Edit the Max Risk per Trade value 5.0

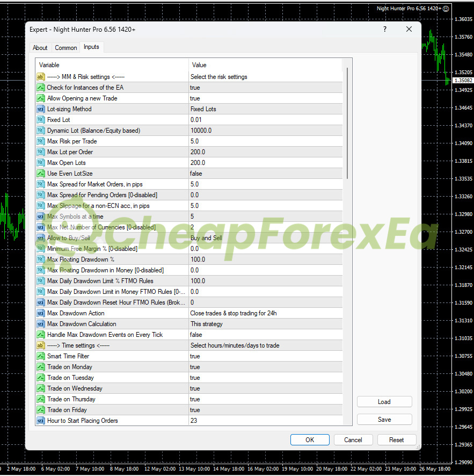[x=265, y=141]
